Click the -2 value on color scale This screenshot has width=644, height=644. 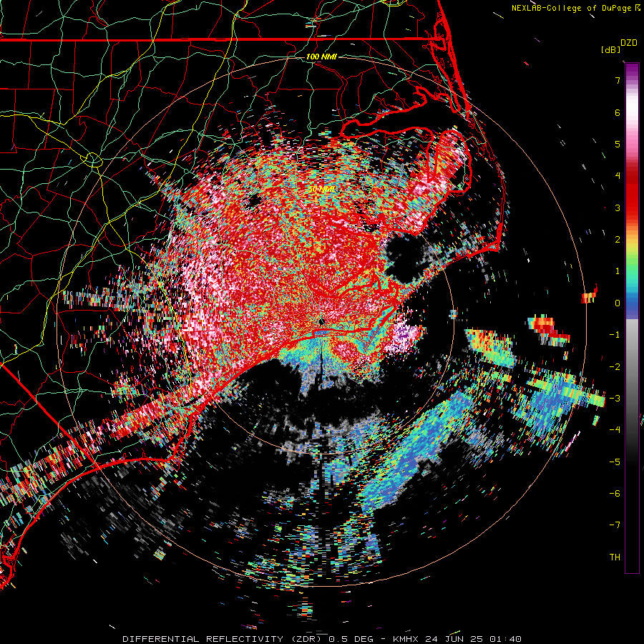click(x=615, y=366)
